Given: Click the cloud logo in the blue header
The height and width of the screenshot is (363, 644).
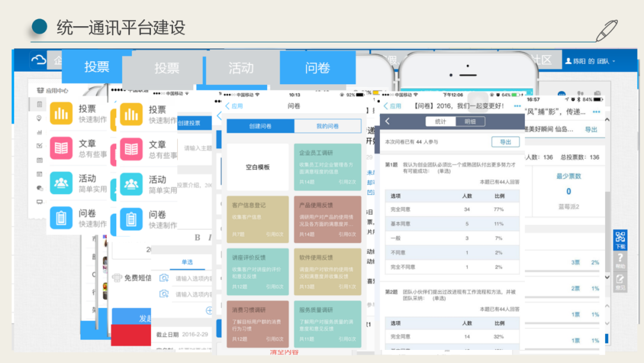Looking at the screenshot, I should point(39,60).
